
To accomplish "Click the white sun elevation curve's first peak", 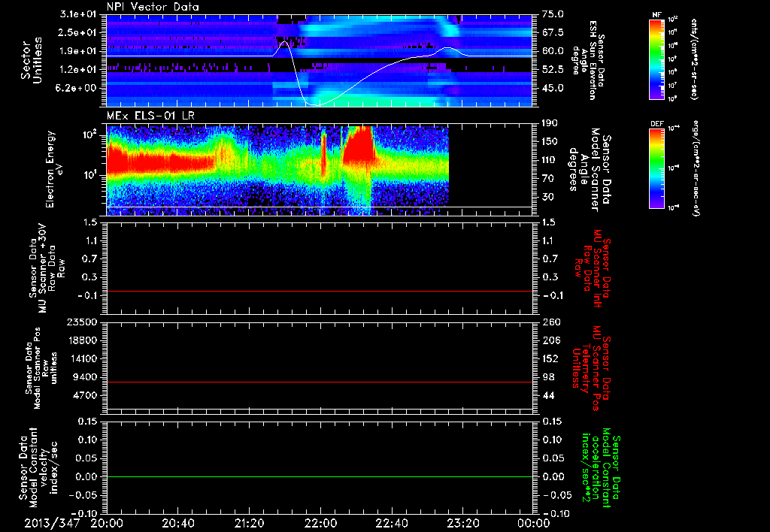I will coord(284,42).
